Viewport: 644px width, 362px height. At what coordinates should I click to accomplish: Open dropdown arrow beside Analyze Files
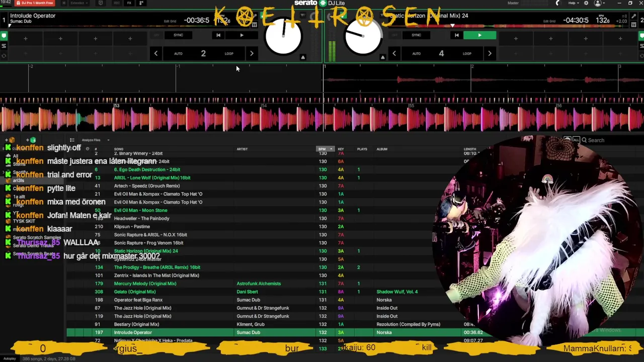point(108,140)
